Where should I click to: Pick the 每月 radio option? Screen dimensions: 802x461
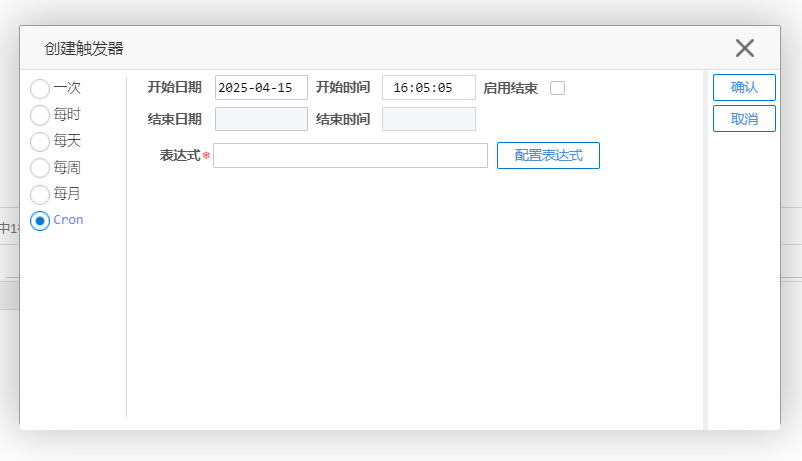click(x=40, y=194)
